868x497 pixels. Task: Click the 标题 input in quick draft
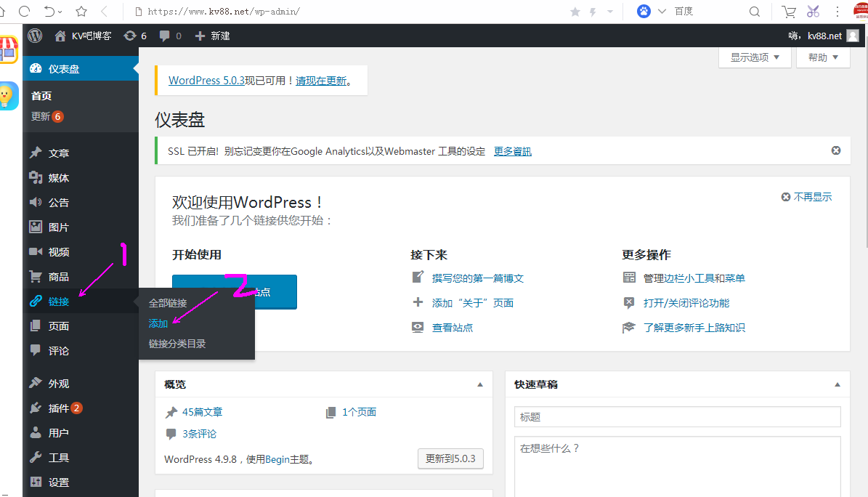(677, 417)
